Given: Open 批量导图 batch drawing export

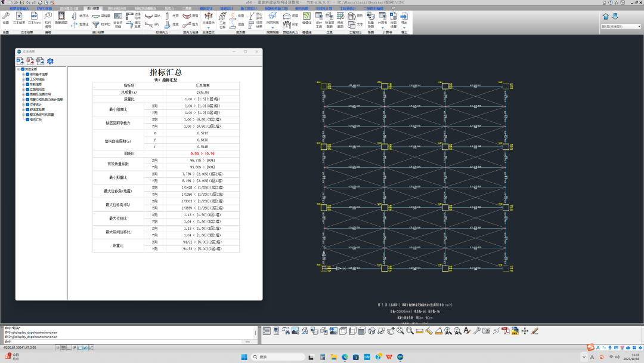Looking at the screenshot, I should coord(370,20).
